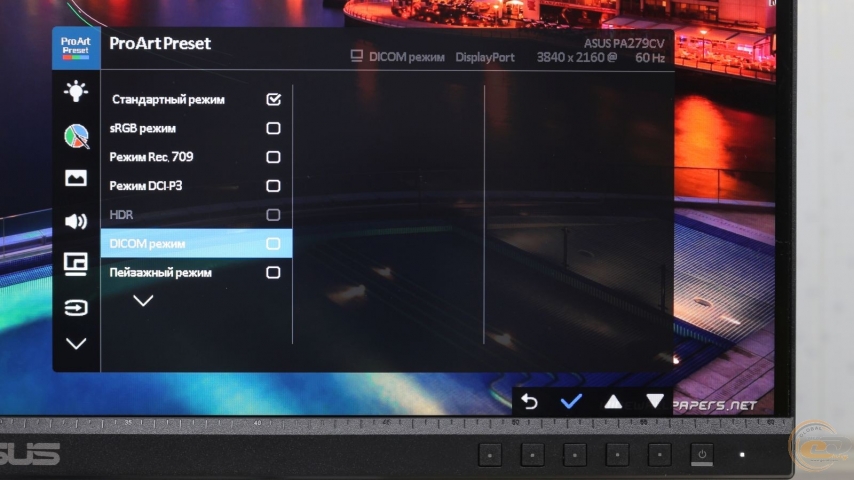
Task: Click the 60 Hz refresh rate text
Action: [650, 57]
